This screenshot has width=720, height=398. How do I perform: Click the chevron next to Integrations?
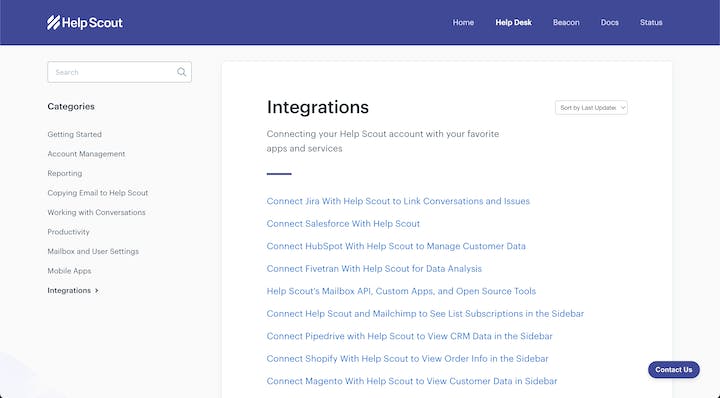point(96,291)
